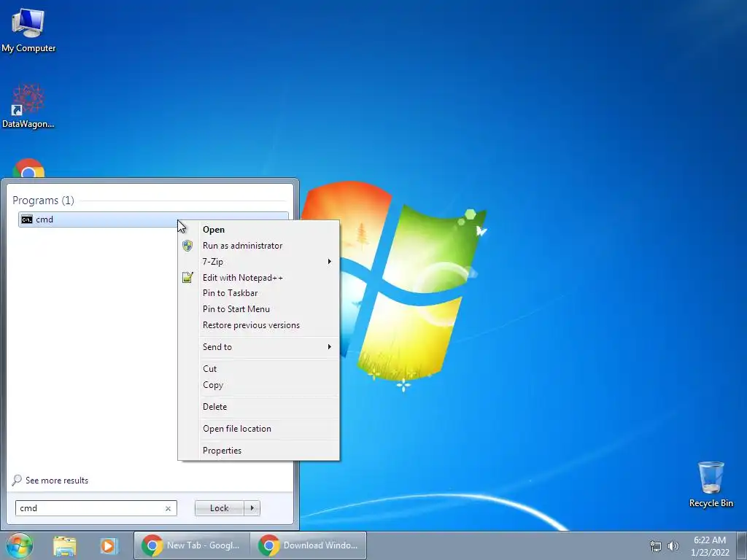Open the Recycle Bin icon
This screenshot has width=747, height=560.
(711, 484)
